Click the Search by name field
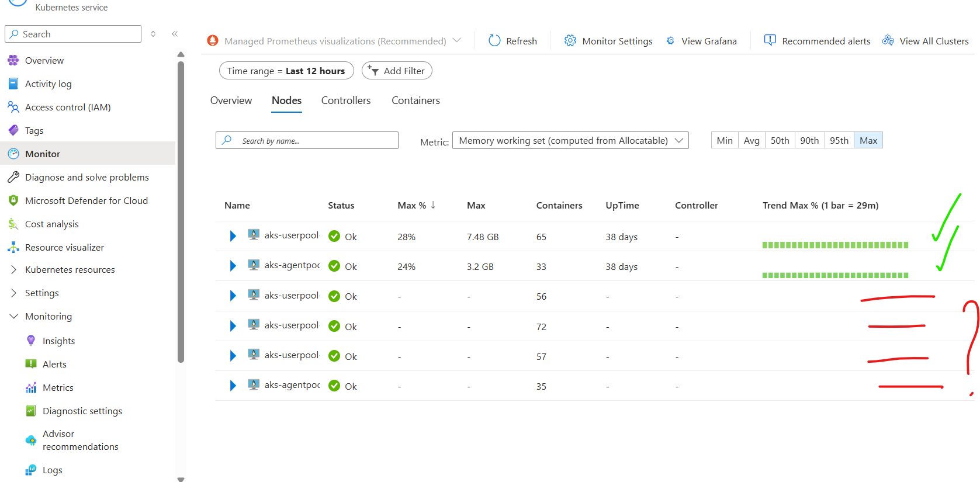The image size is (980, 482). pyautogui.click(x=307, y=140)
